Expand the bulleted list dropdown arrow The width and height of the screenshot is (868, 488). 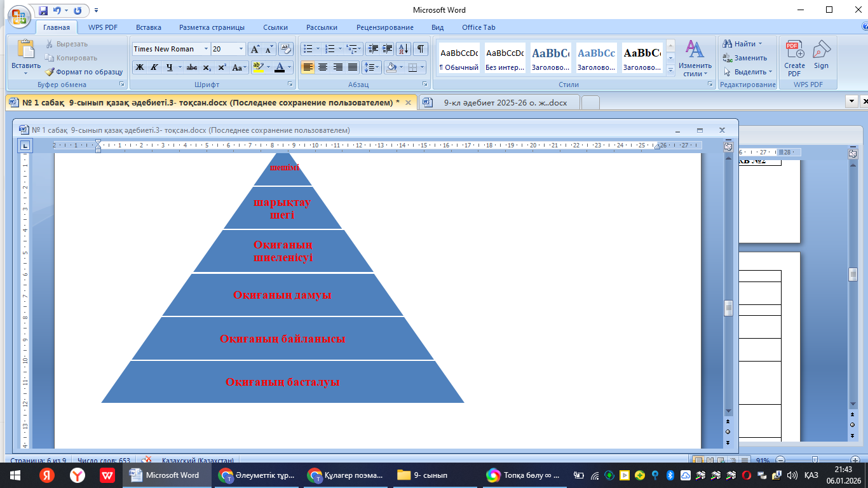pyautogui.click(x=319, y=49)
